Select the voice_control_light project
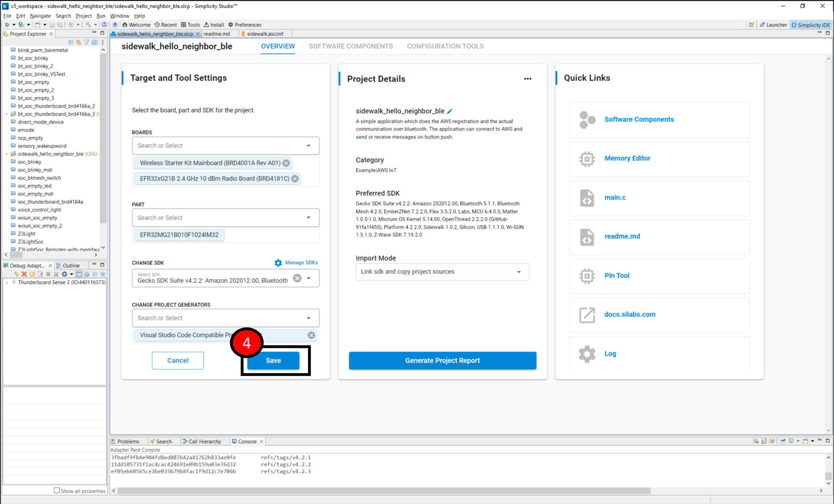The image size is (834, 504). click(x=39, y=210)
